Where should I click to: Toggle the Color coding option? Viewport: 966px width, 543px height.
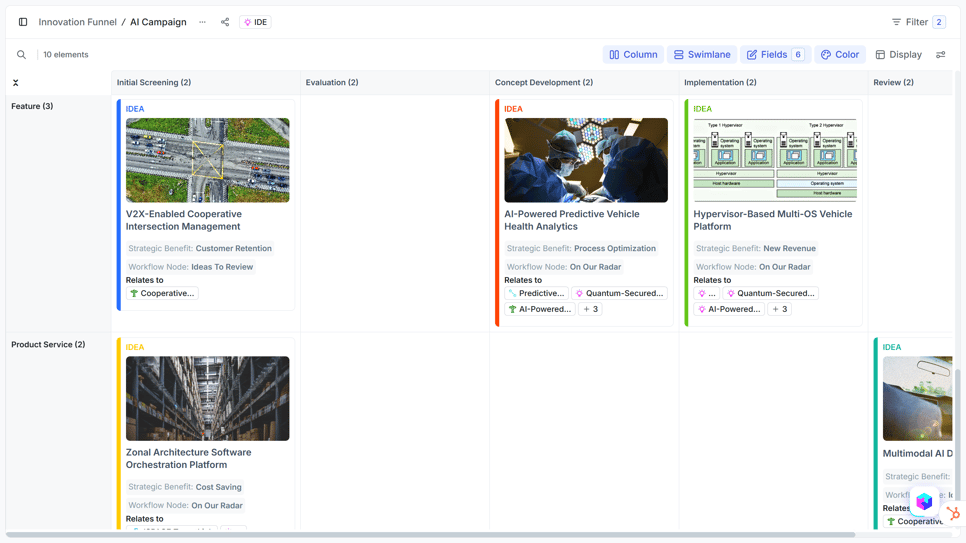pos(840,55)
